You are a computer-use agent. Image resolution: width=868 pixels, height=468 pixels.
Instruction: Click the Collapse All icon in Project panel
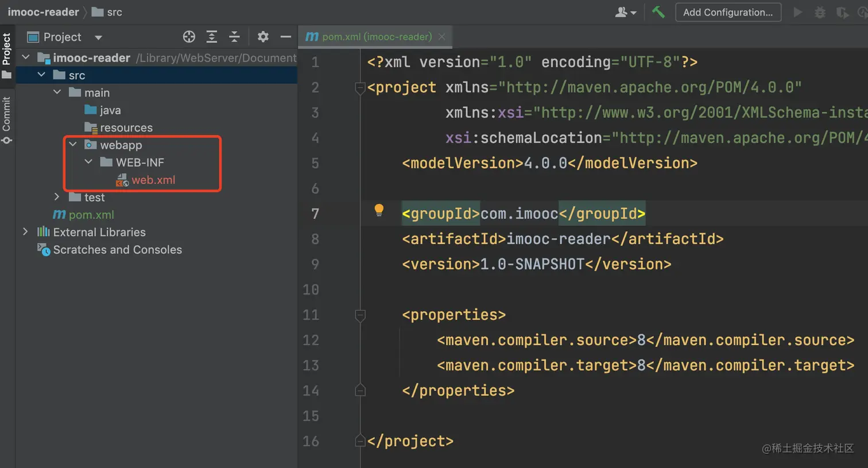point(234,37)
